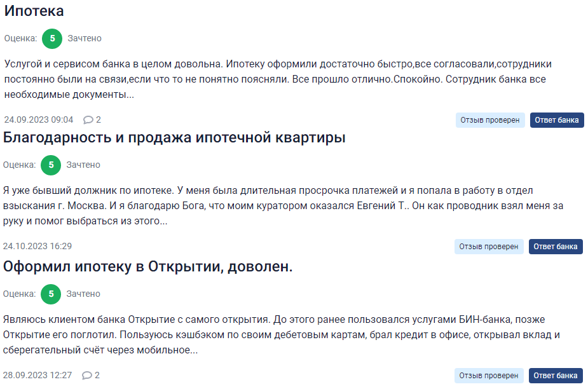Click "Отзыв проверен" badge for the 24.09.2023 review
The image size is (588, 389).
490,120
